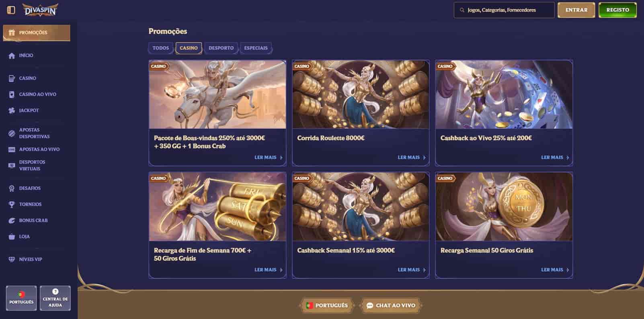The image size is (644, 319).
Task: Open the Português language picker in the footer
Action: click(327, 305)
